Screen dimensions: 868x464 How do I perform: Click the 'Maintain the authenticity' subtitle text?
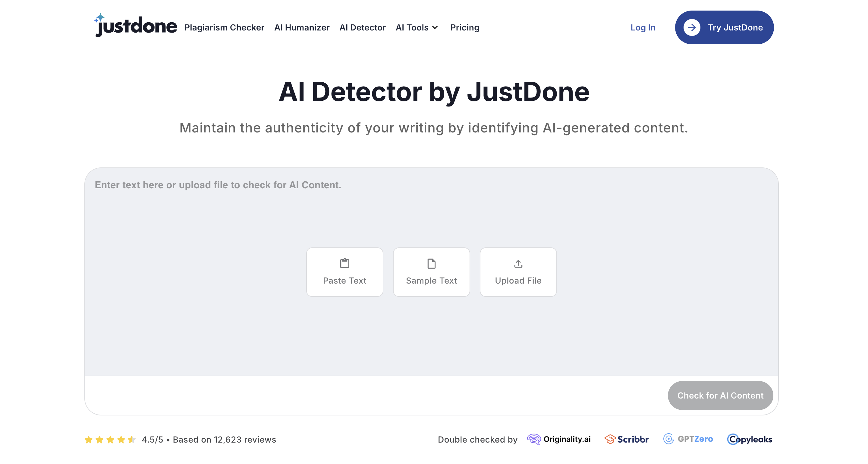pyautogui.click(x=434, y=128)
